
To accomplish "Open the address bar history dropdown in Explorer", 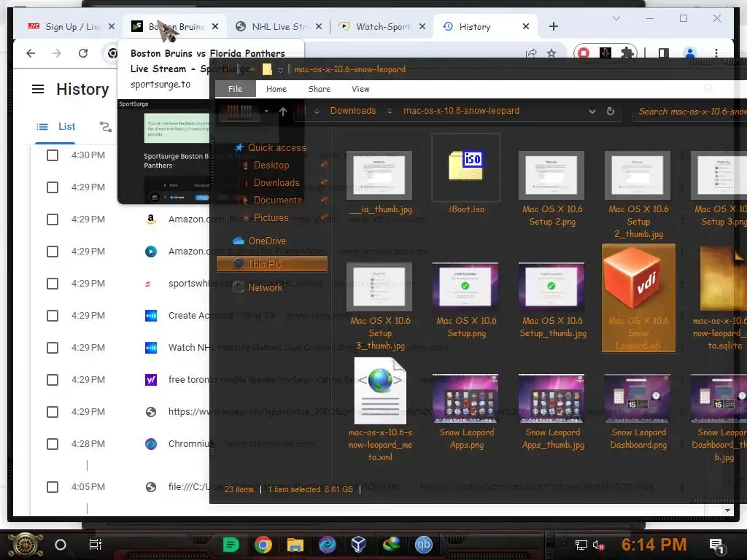I will pyautogui.click(x=592, y=112).
